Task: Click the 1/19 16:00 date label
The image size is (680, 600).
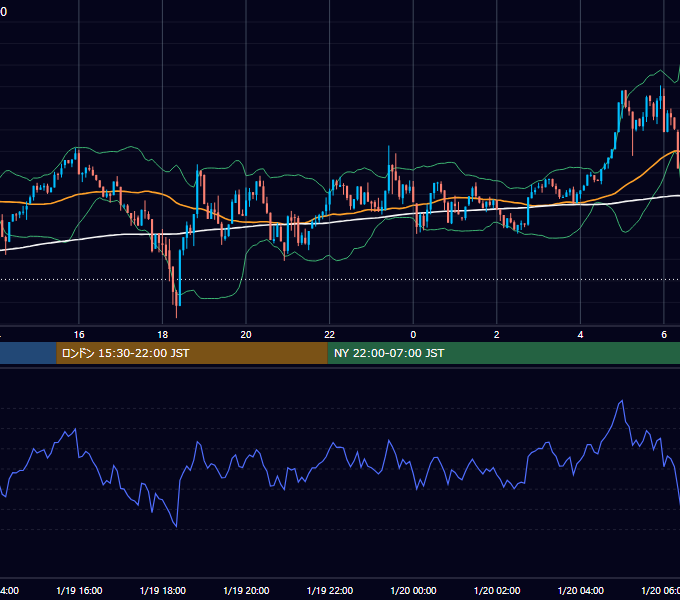Action: click(x=79, y=590)
